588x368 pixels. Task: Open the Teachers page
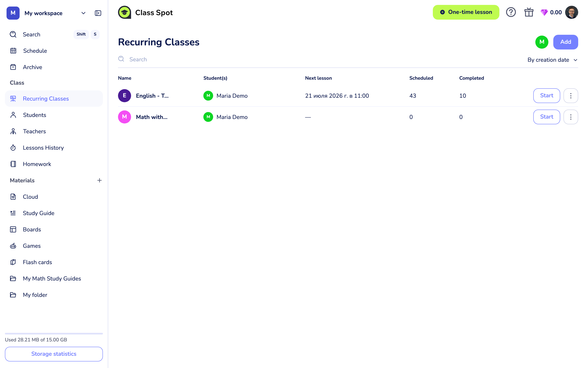[x=54, y=131]
